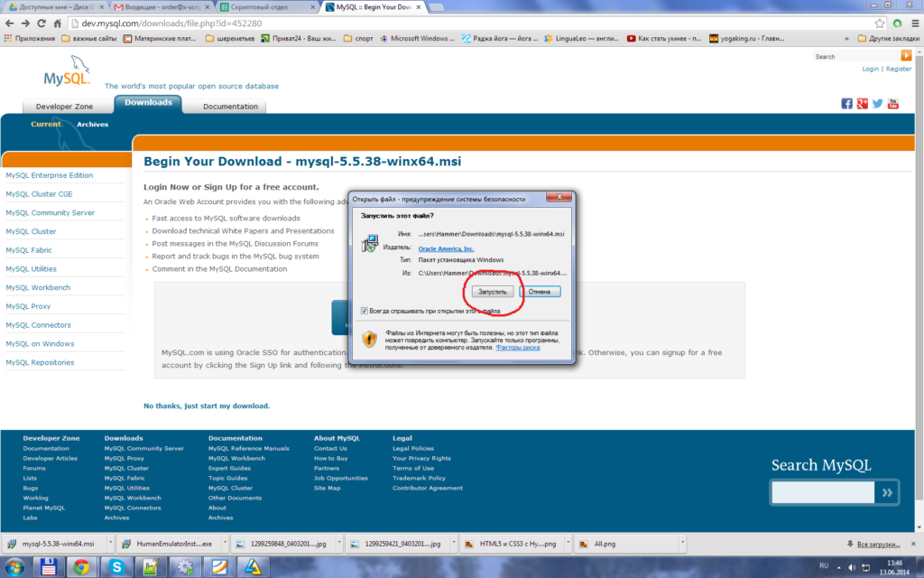924x578 pixels.
Task: Expand options for mysql-5.5.38-winx64.msi download
Action: tap(109, 544)
